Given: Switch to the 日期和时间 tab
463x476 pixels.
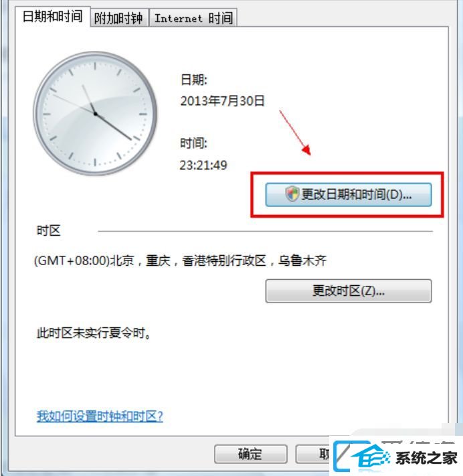Looking at the screenshot, I should click(x=53, y=16).
